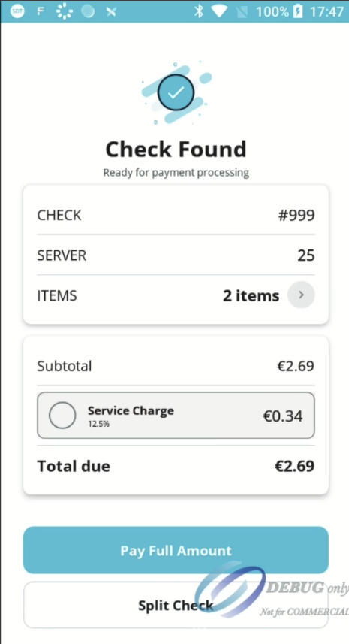Tap the battery charging icon
349x644 pixels.
pos(298,11)
